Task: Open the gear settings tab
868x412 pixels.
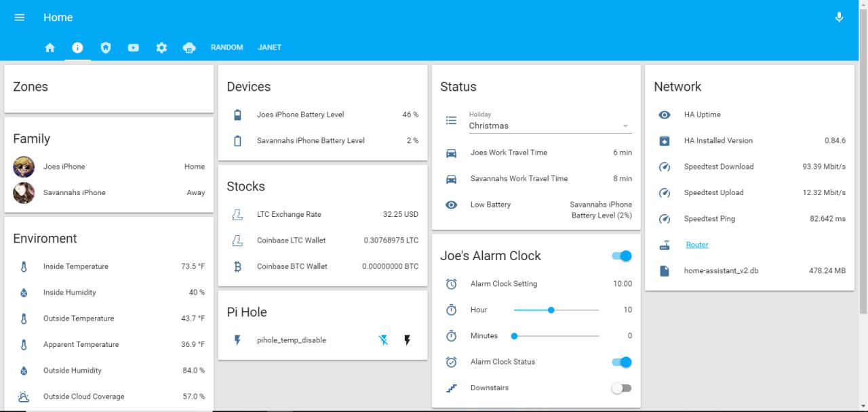Action: coord(161,47)
